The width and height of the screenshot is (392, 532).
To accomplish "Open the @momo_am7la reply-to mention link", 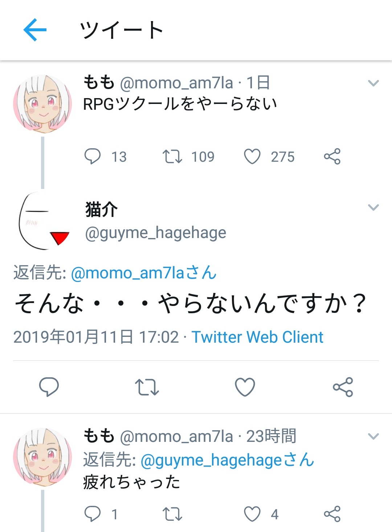I will click(x=144, y=273).
